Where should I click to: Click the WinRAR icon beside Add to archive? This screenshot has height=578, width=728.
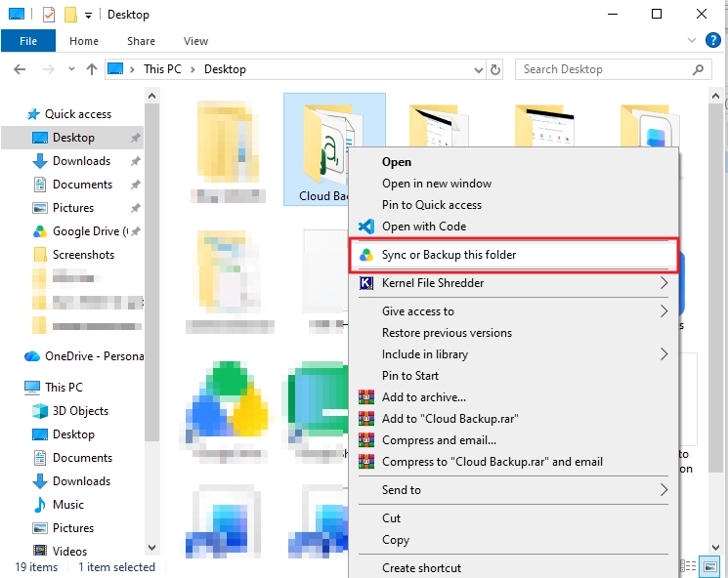(x=366, y=397)
